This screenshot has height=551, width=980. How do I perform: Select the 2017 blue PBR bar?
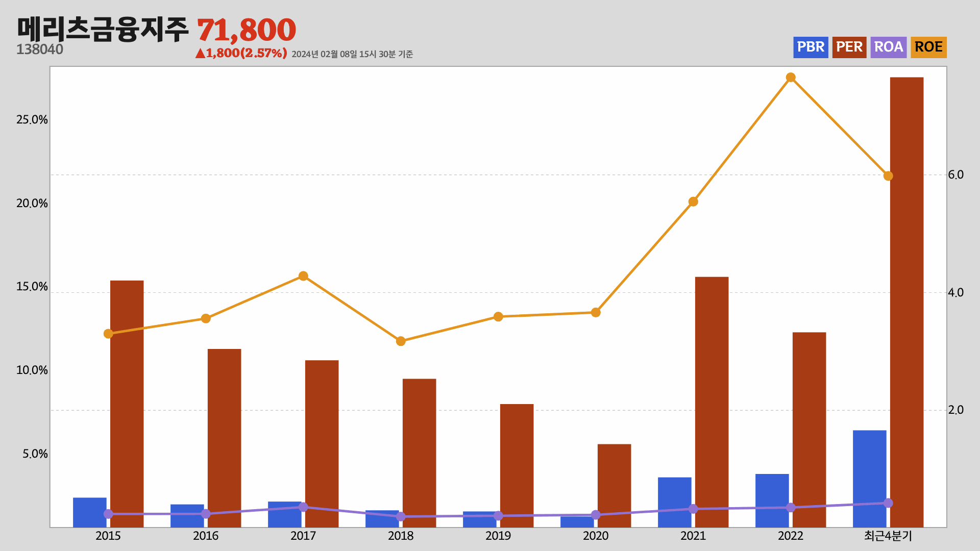tap(285, 514)
